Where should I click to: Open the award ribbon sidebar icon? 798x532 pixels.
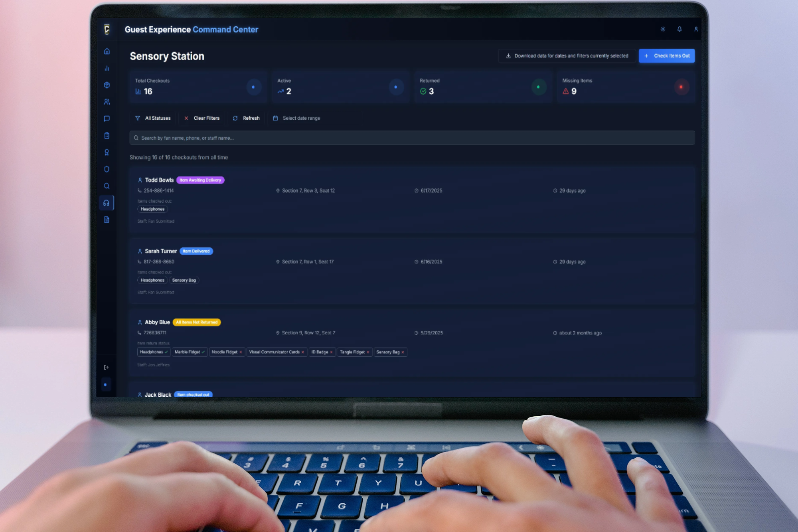tap(107, 152)
